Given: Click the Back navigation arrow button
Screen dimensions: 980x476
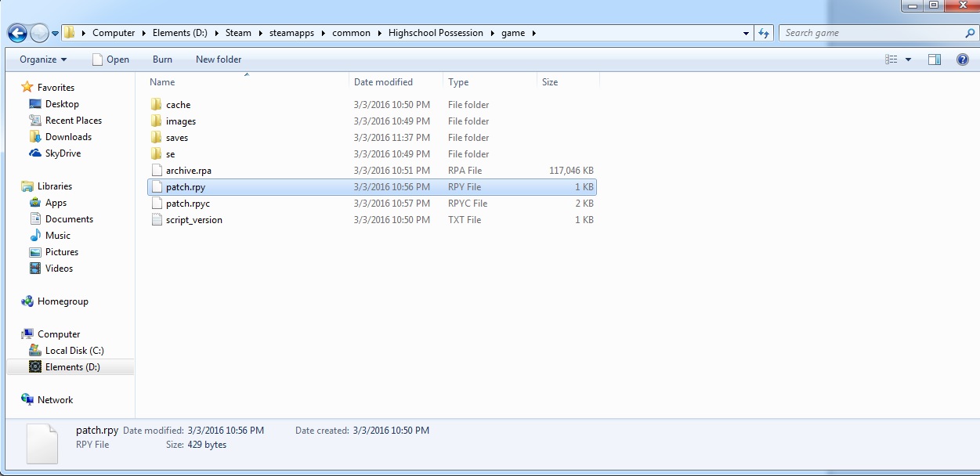Looking at the screenshot, I should tap(17, 33).
